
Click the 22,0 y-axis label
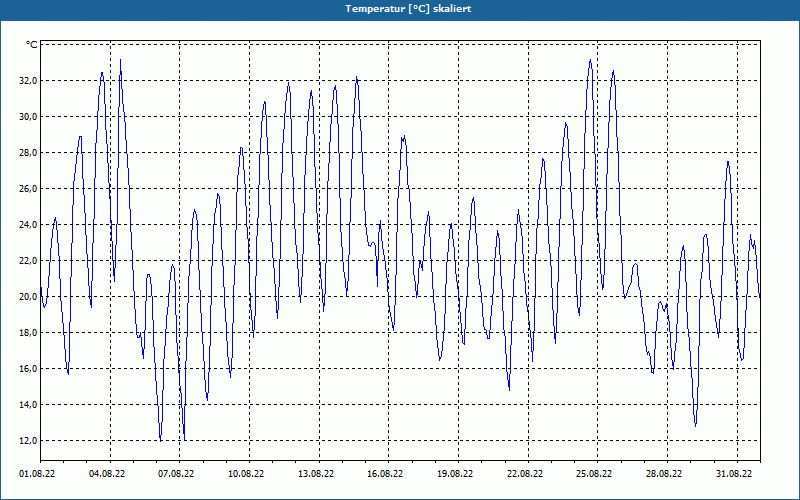pos(28,261)
